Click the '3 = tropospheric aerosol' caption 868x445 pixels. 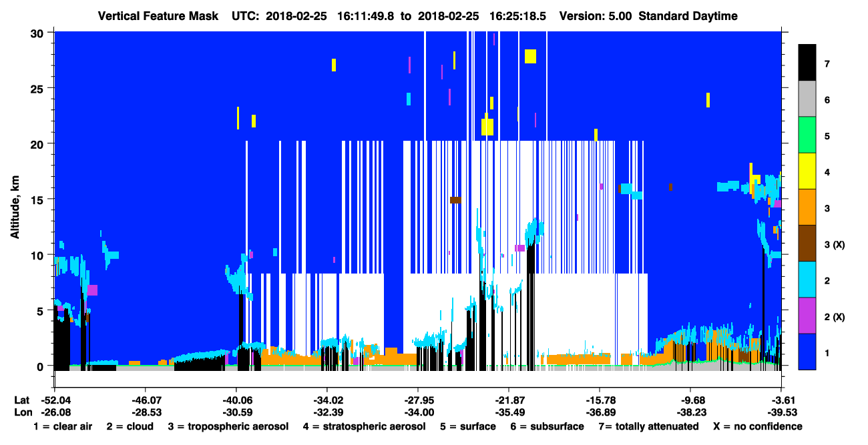pos(228,426)
